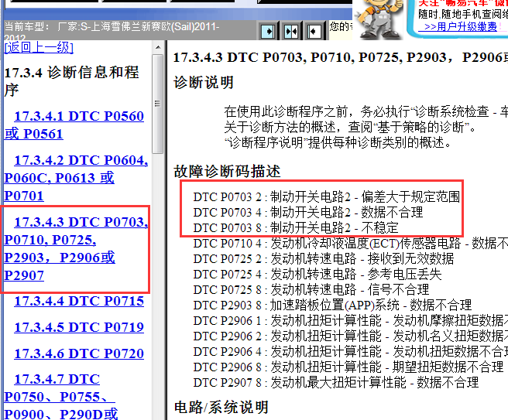Click the 诊断程序说明 sentence in the intro
The image size is (508, 420).
click(x=338, y=142)
